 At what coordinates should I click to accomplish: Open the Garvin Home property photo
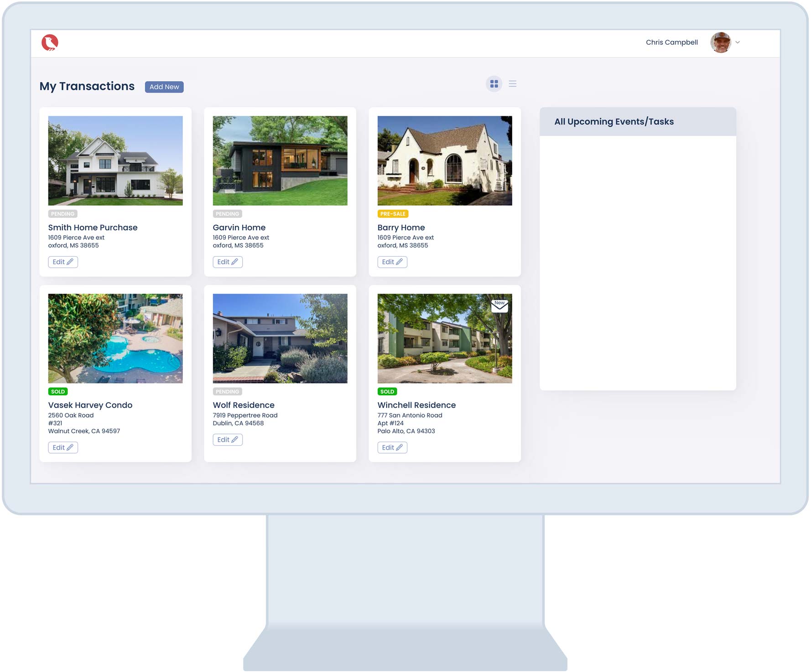coord(280,160)
